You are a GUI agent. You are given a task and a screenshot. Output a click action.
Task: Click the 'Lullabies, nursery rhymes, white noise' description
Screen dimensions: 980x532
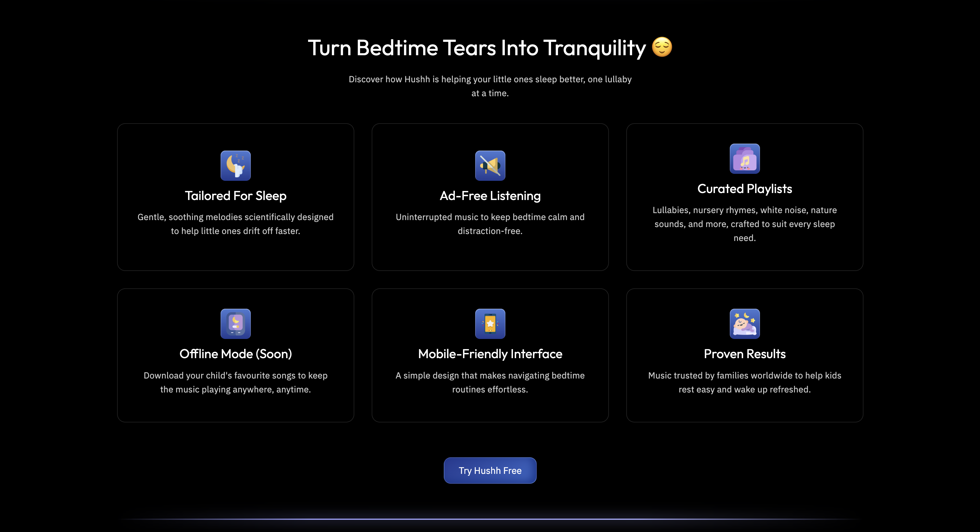click(x=745, y=224)
